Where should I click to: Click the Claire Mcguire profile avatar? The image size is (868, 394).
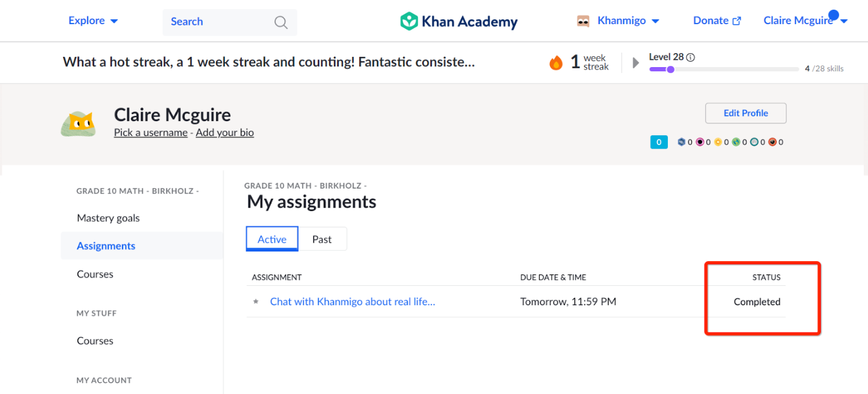tap(79, 124)
